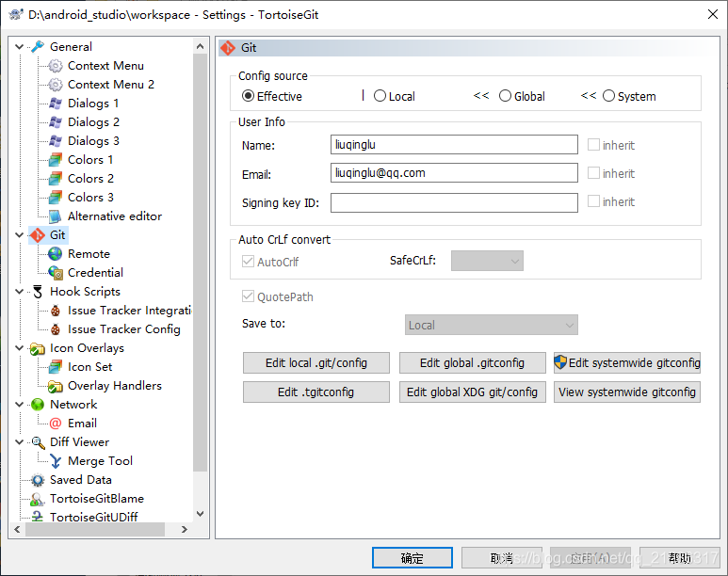Toggle the AutoCrlf checkbox

[248, 262]
